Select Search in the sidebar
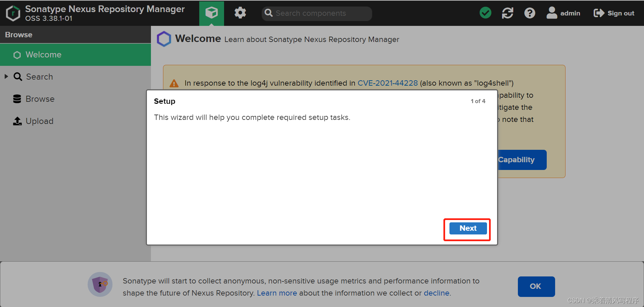The height and width of the screenshot is (307, 644). pos(75,77)
